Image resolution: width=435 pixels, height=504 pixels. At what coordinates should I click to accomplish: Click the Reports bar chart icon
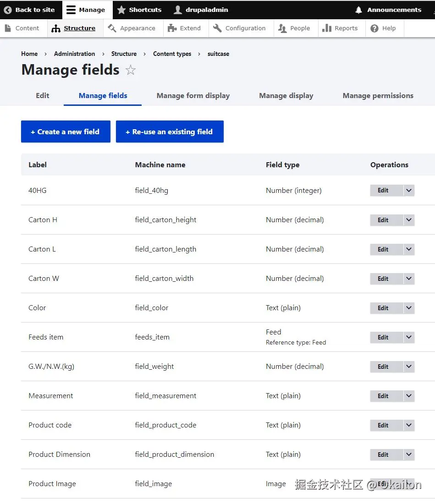coord(327,28)
